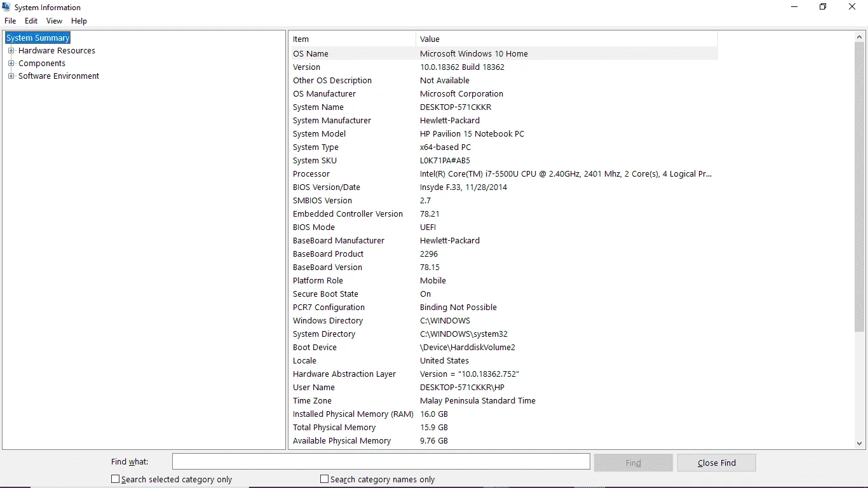Select System Summary in the tree
Image resolution: width=868 pixels, height=488 pixels.
tap(38, 38)
